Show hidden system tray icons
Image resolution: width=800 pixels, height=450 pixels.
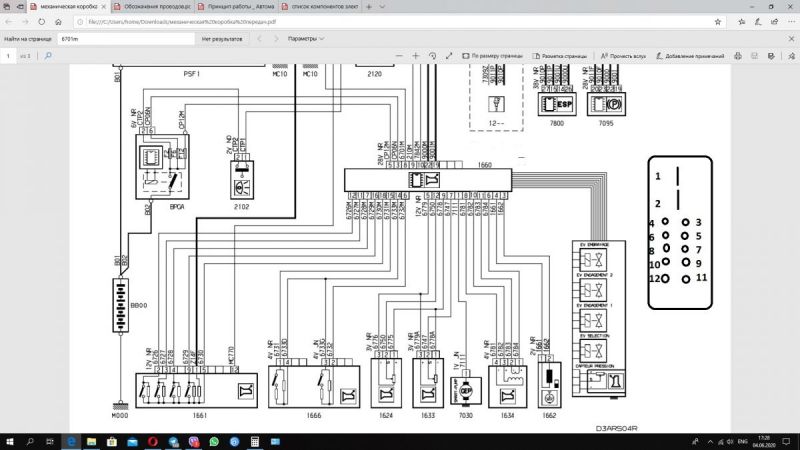click(x=710, y=441)
